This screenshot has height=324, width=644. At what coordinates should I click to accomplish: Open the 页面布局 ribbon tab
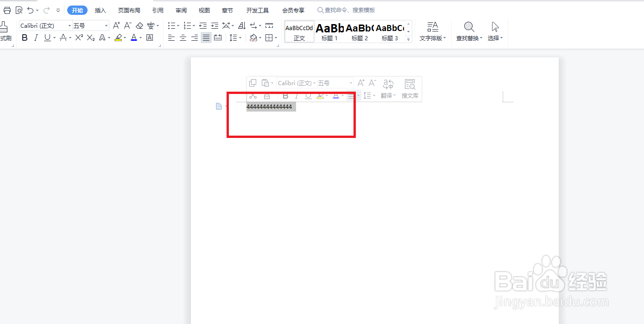pyautogui.click(x=129, y=10)
